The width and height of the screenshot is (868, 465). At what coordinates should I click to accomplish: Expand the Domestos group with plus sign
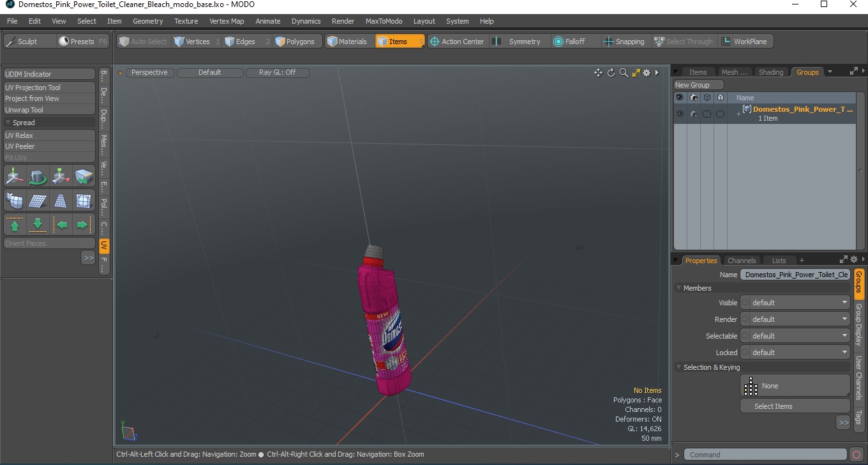pyautogui.click(x=738, y=114)
